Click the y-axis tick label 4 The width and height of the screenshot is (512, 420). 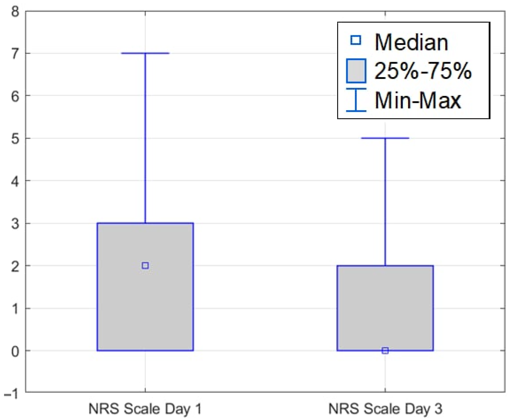coord(15,181)
